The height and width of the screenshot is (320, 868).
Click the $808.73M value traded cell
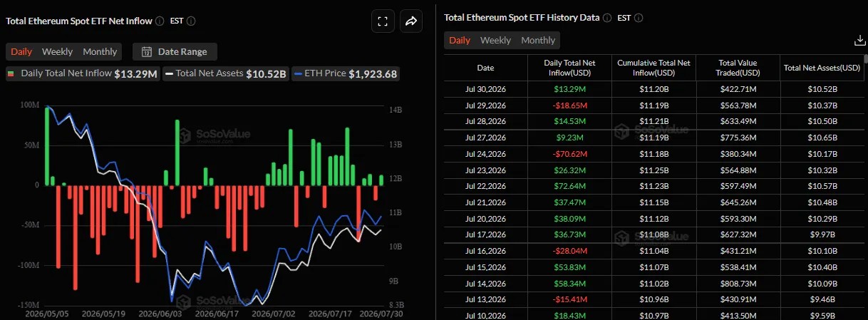[738, 283]
